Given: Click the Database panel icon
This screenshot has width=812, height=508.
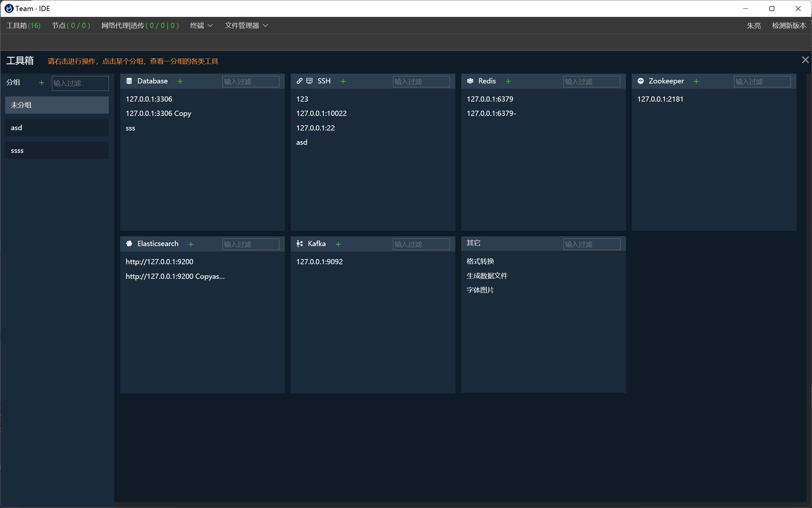Looking at the screenshot, I should tap(129, 81).
